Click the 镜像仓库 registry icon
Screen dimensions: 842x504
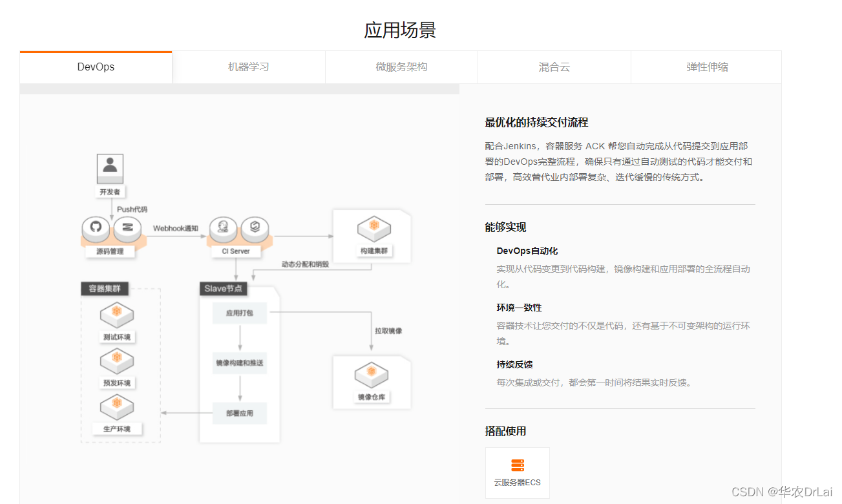pos(372,375)
